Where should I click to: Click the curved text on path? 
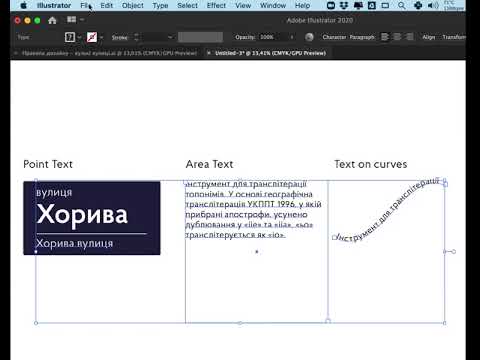coord(388,210)
